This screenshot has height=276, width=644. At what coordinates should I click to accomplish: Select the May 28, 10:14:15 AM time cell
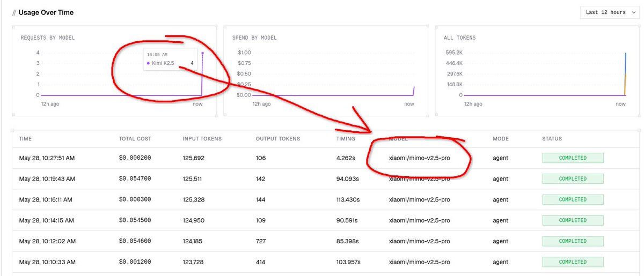coord(46,220)
